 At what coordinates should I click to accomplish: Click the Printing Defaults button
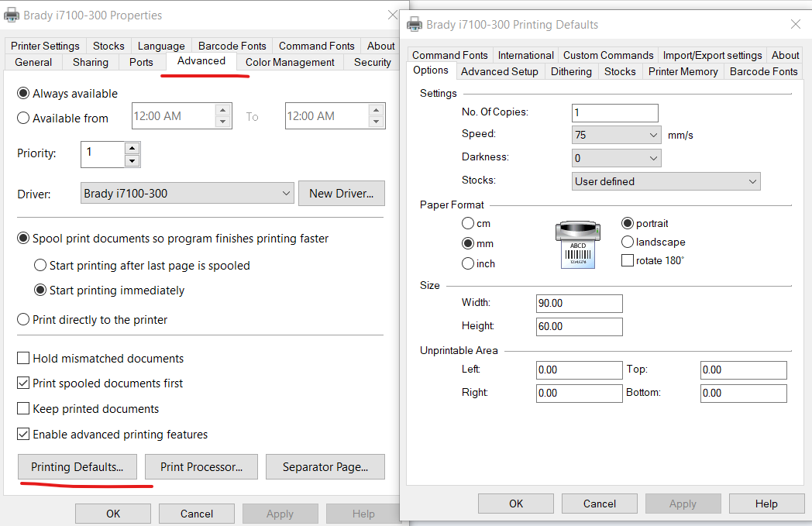click(77, 467)
